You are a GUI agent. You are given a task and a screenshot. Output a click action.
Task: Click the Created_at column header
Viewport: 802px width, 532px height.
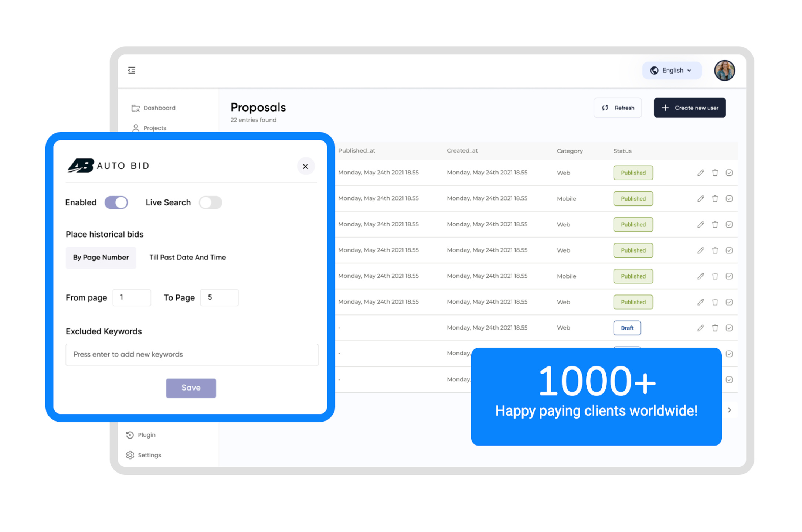pos(462,151)
